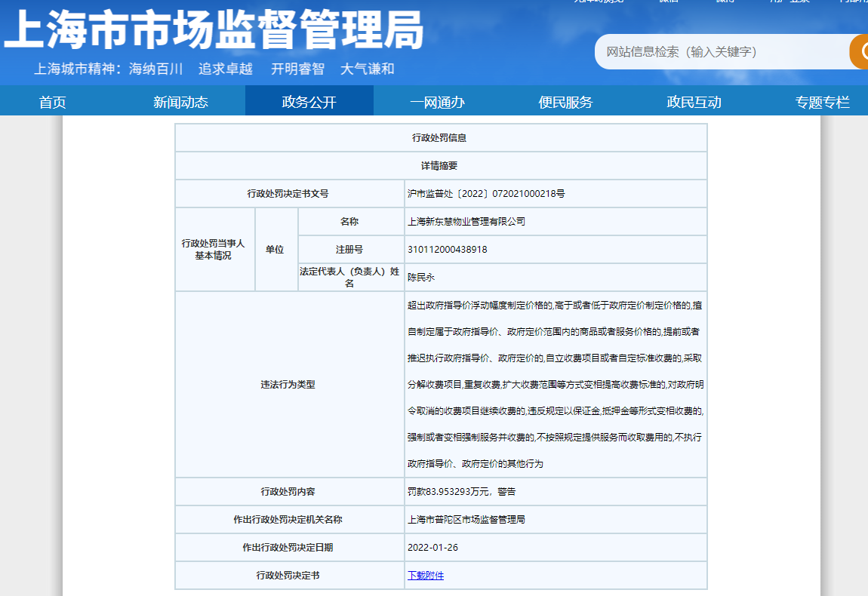
Task: Click the 上海市市场监督管理局 site title
Action: click(214, 30)
